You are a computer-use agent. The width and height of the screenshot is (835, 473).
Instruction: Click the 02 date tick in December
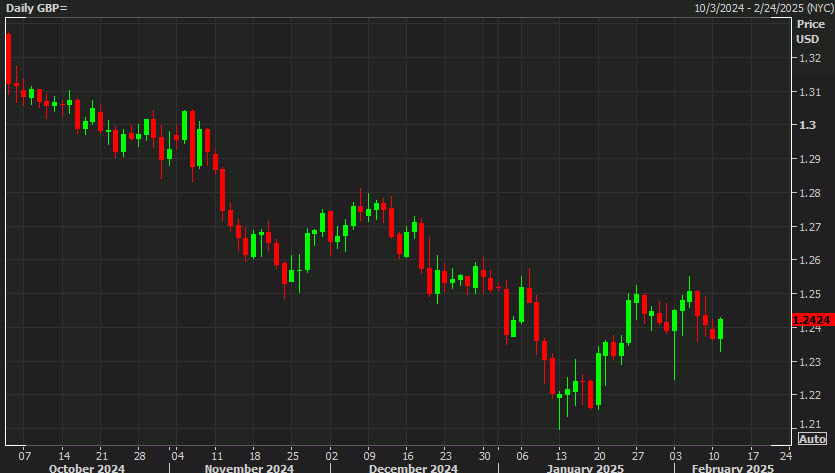(x=331, y=456)
